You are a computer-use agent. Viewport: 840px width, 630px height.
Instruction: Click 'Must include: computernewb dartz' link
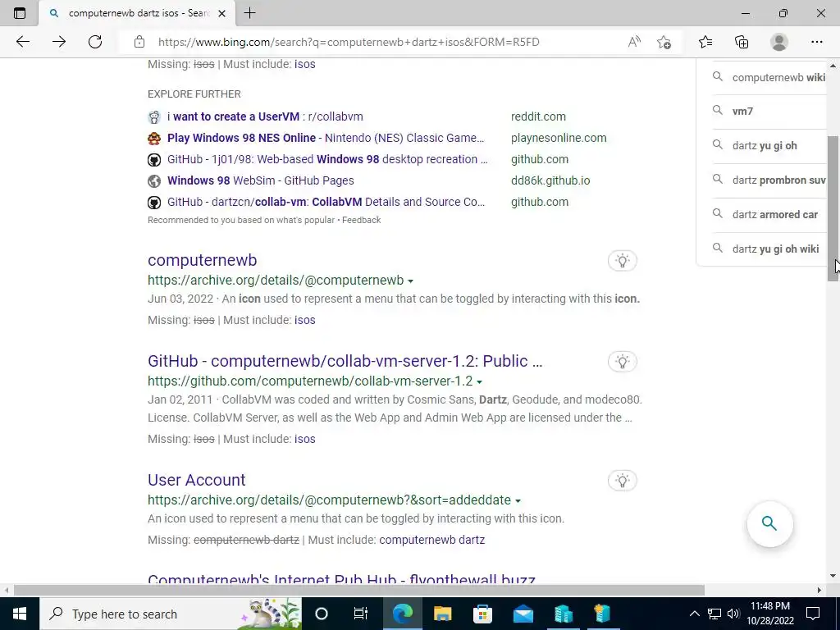pyautogui.click(x=431, y=540)
